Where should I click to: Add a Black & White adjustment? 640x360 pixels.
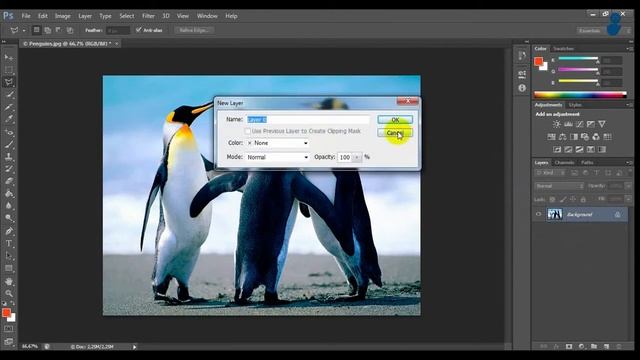[574, 137]
